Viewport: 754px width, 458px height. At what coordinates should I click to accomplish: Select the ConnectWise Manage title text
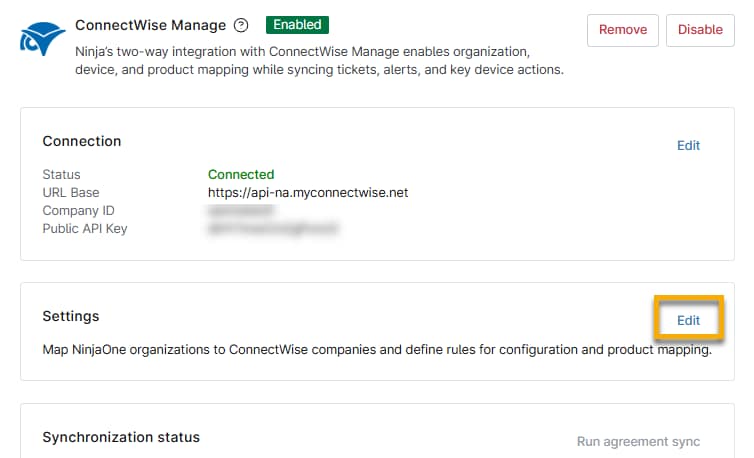(151, 25)
